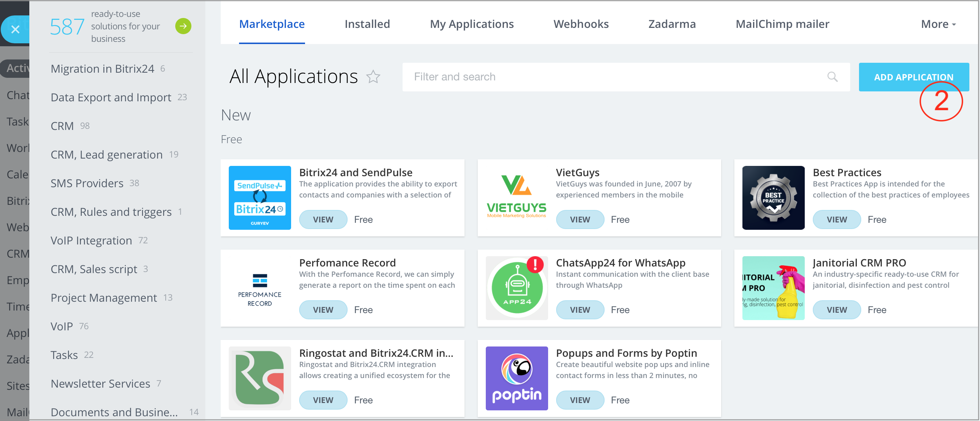Click the search magnifier icon
Viewport: 980px width, 421px height.
pos(832,77)
